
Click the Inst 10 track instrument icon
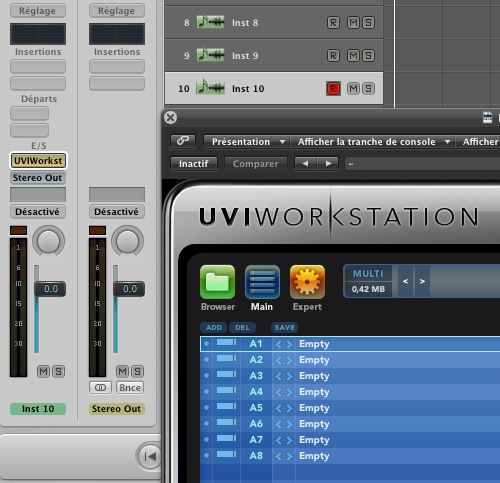pos(210,88)
